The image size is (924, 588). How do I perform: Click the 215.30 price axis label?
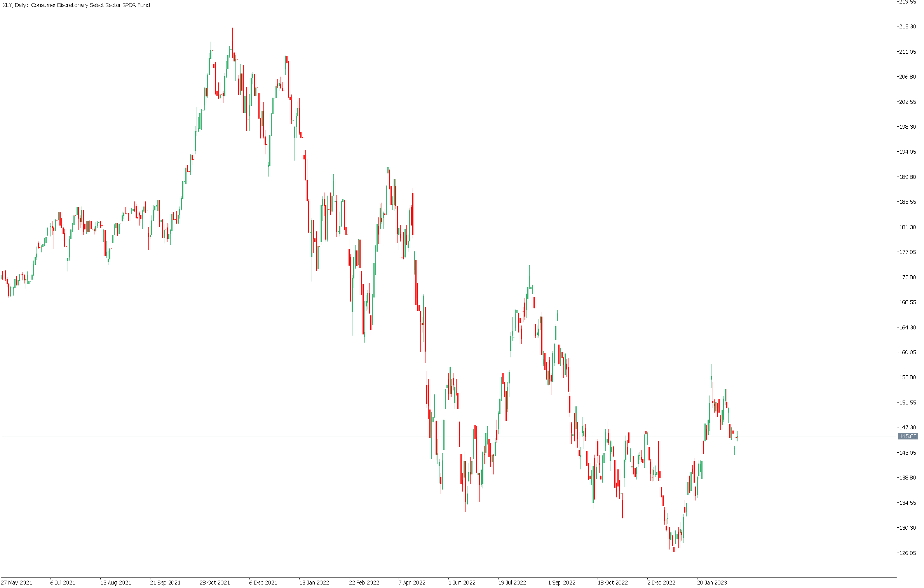pyautogui.click(x=908, y=26)
